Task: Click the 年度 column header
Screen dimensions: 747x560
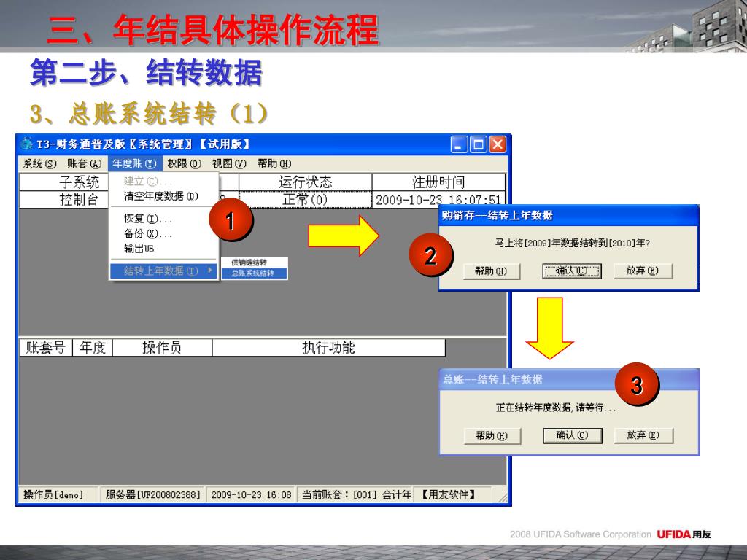Action: click(x=93, y=348)
